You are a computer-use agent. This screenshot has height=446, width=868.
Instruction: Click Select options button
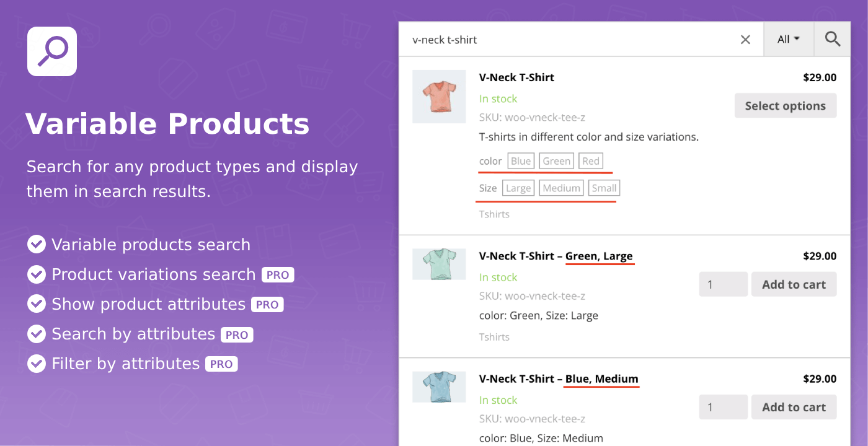(x=786, y=106)
